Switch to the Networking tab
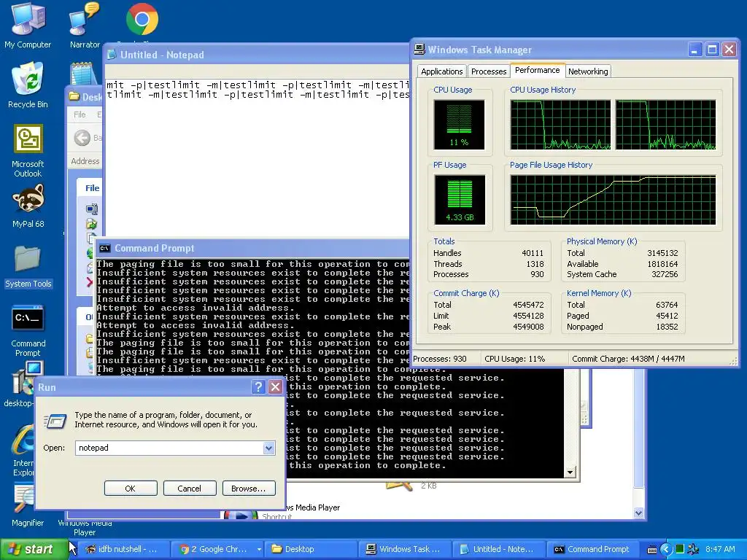747x560 pixels. [588, 71]
